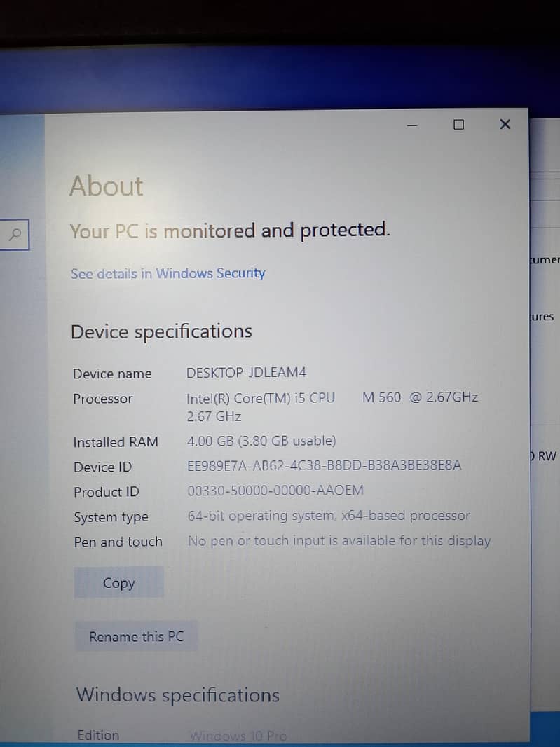Minimize the About settings window
This screenshot has height=747, width=560.
tap(412, 125)
